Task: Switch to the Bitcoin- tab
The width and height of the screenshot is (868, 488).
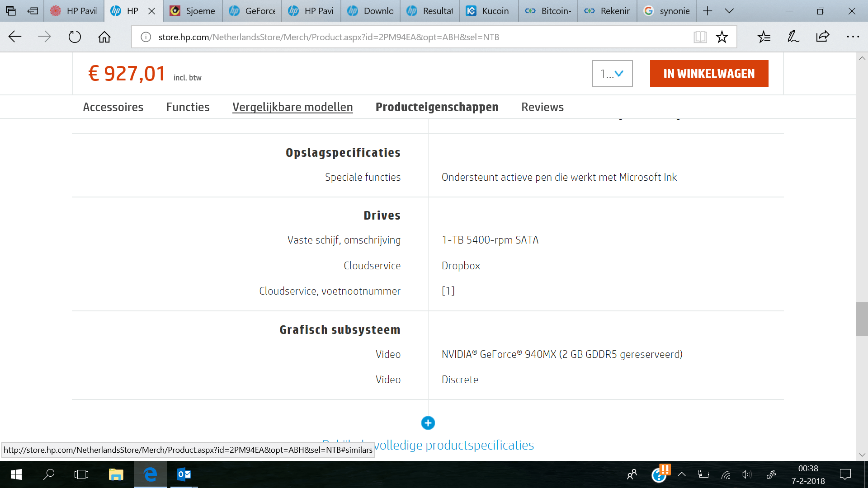Action: pyautogui.click(x=548, y=11)
